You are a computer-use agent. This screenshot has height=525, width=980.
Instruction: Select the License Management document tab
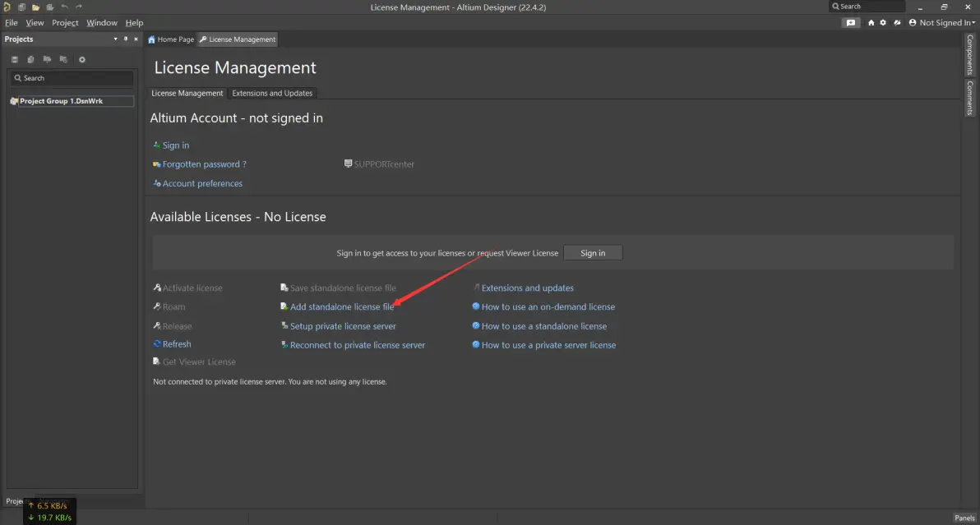238,39
